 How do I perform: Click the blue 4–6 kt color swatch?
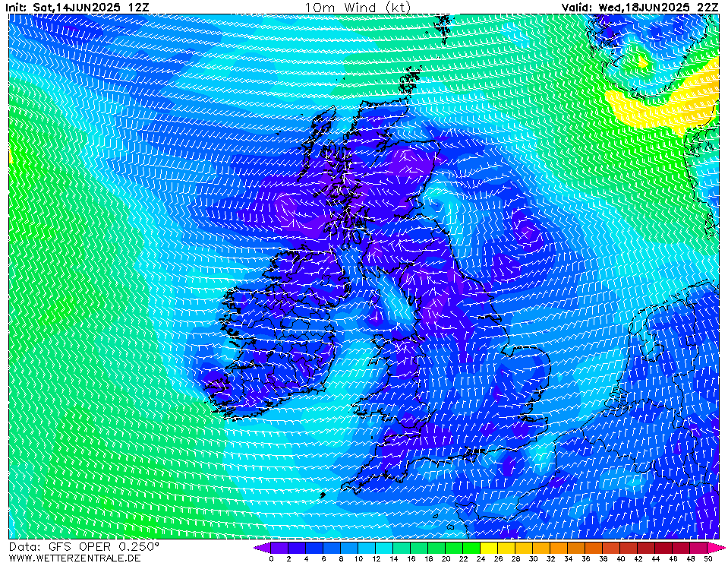pos(314,548)
